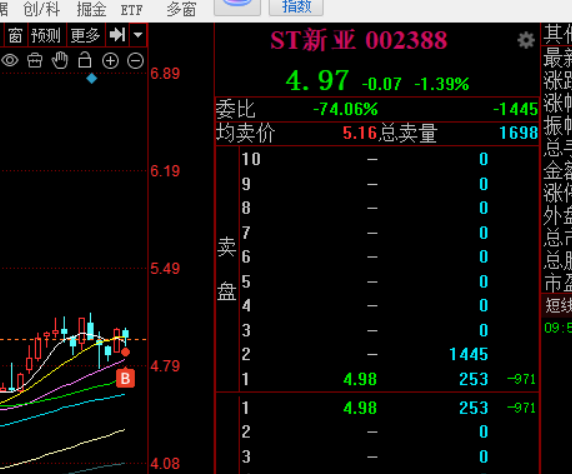Viewport: 572px width, 474px height.
Task: Click sell level 1 price 4.98 in 卖盘
Action: (x=360, y=379)
